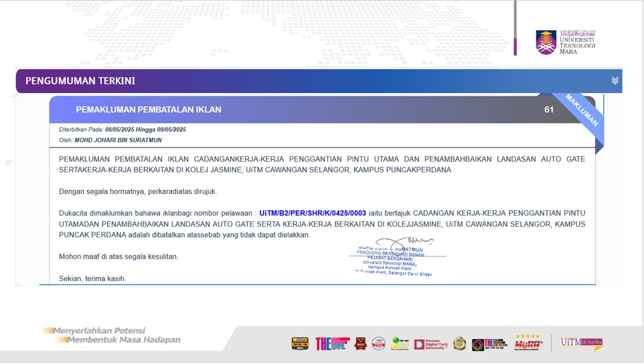Click 'Mohon maaf di atas segala kesulitan.'
This screenshot has width=644, height=364.
119,257
